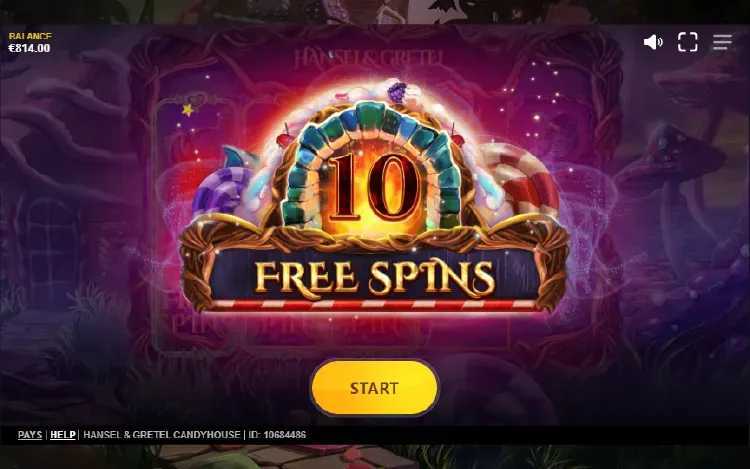The width and height of the screenshot is (750, 469).
Task: Click the FREE SPINS banner text
Action: click(375, 277)
